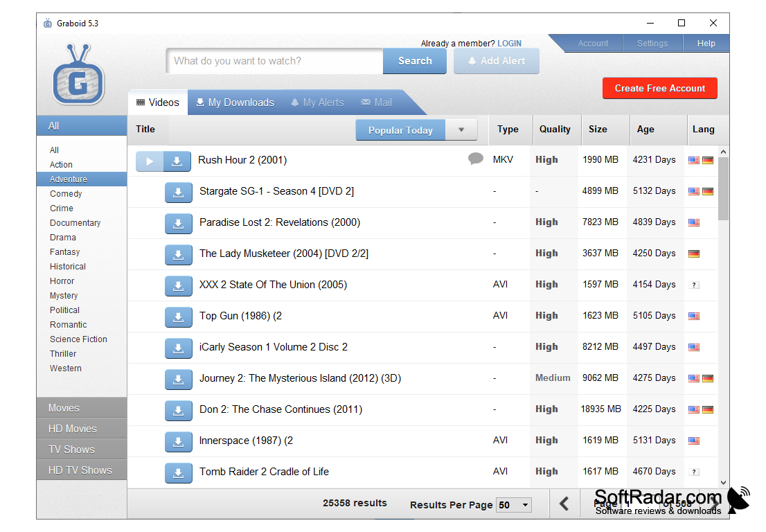Download Innerspace (1987)

[179, 441]
